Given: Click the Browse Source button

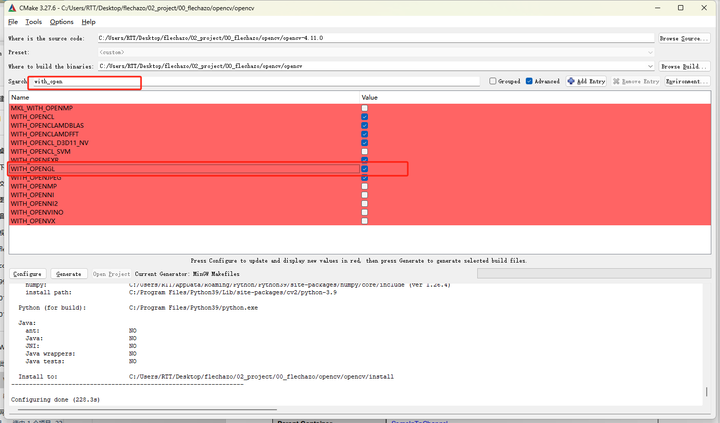Looking at the screenshot, I should (684, 38).
